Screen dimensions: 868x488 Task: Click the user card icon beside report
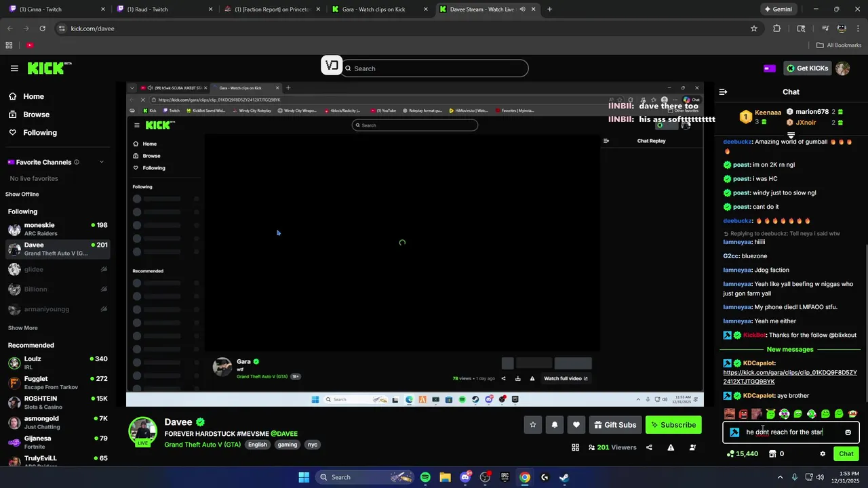click(692, 447)
